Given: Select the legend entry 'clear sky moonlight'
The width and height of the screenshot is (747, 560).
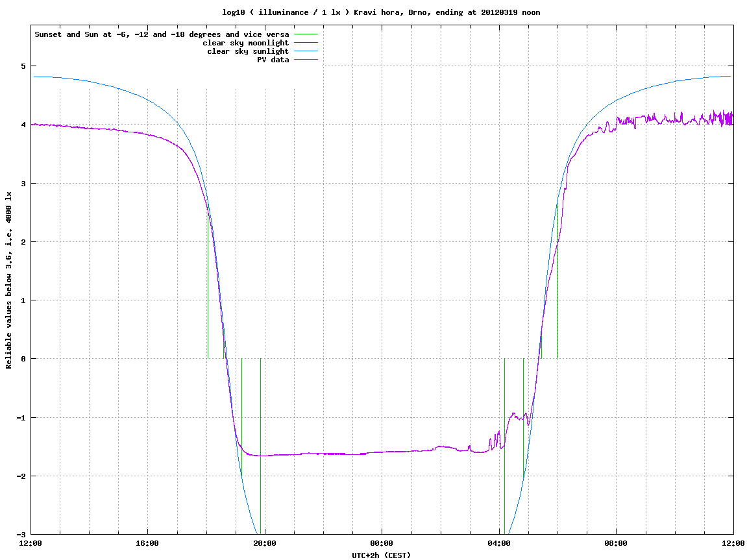Looking at the screenshot, I should pyautogui.click(x=246, y=43).
